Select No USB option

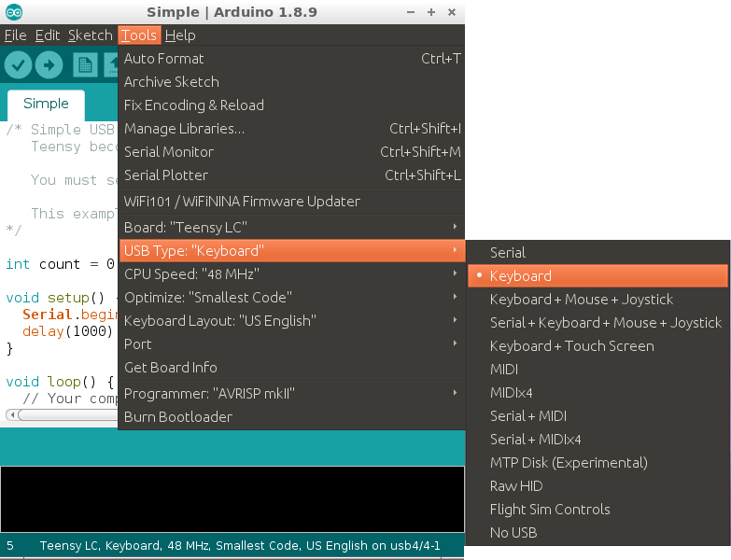(597, 533)
